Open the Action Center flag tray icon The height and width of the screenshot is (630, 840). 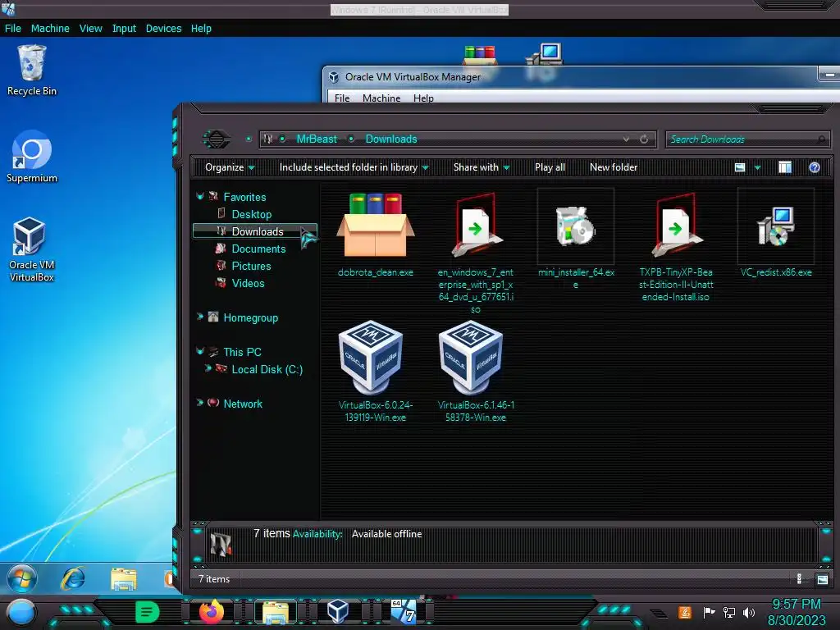tap(709, 612)
